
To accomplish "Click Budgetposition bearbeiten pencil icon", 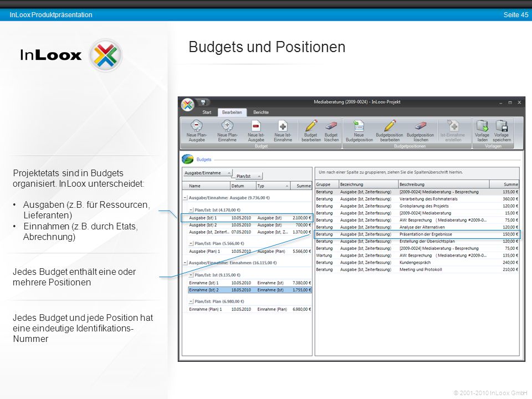I will tap(390, 126).
